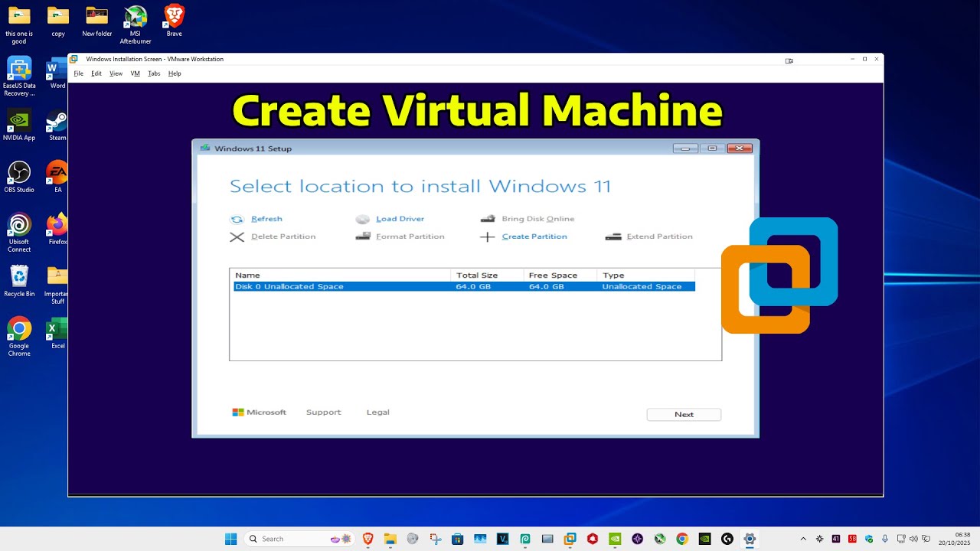This screenshot has height=551, width=980.
Task: Open Microsoft Store in the taskbar
Action: pyautogui.click(x=457, y=539)
